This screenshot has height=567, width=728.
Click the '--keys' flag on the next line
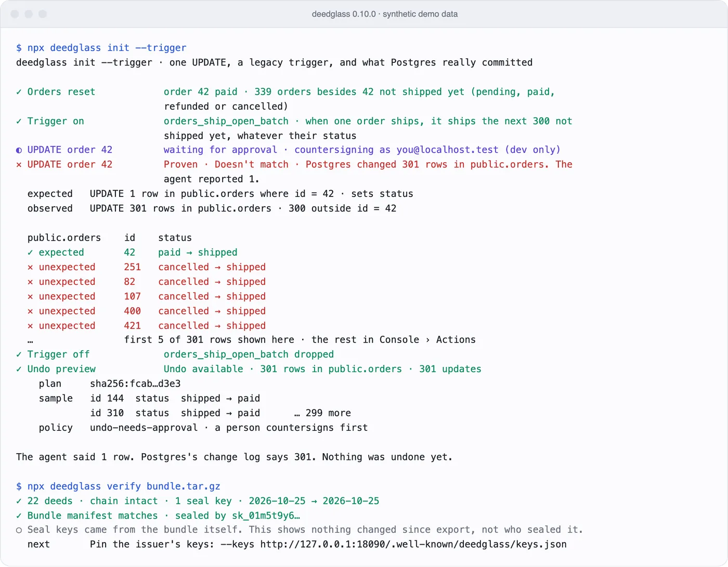238,544
